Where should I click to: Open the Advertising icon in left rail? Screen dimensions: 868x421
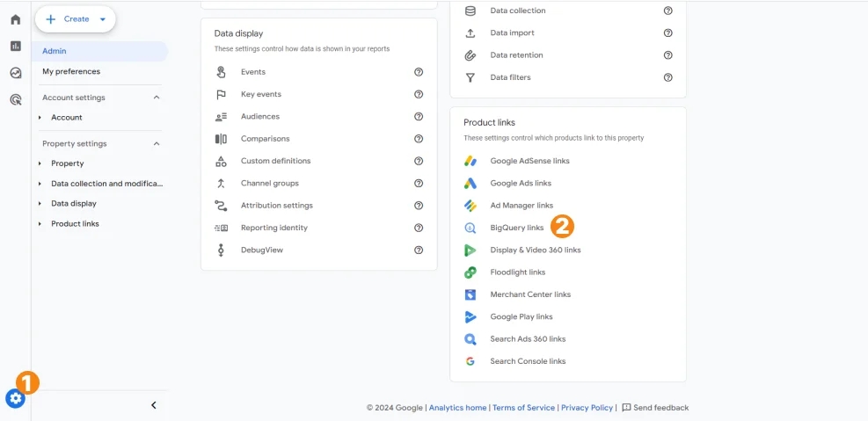tap(16, 99)
